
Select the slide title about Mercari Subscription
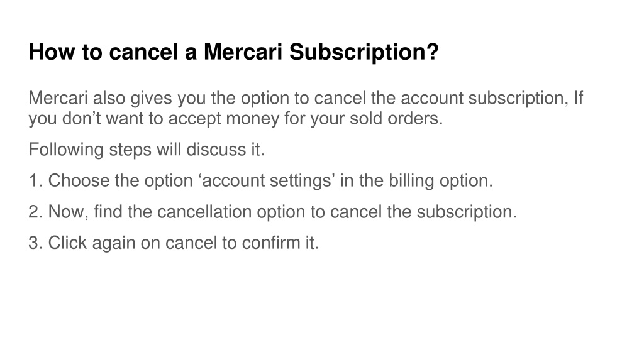pyautogui.click(x=234, y=52)
